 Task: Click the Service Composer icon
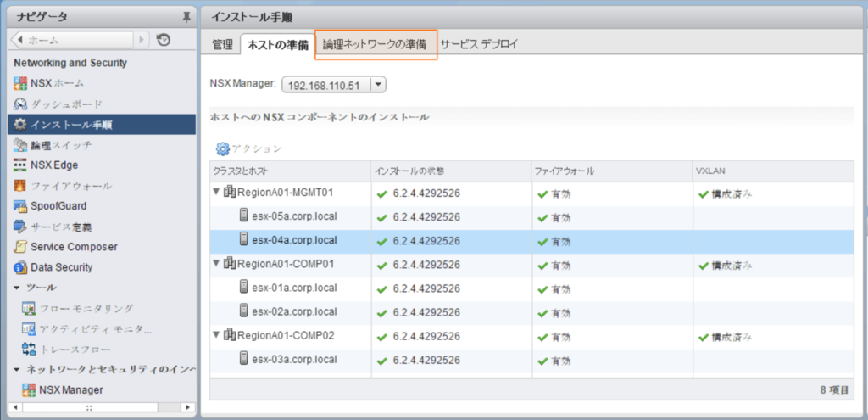coord(20,247)
